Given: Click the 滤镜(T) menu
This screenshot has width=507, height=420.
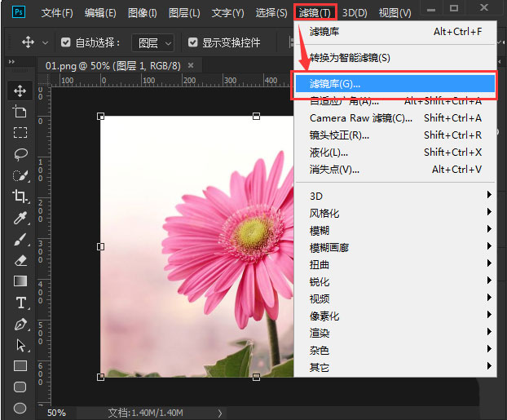Looking at the screenshot, I should 315,12.
